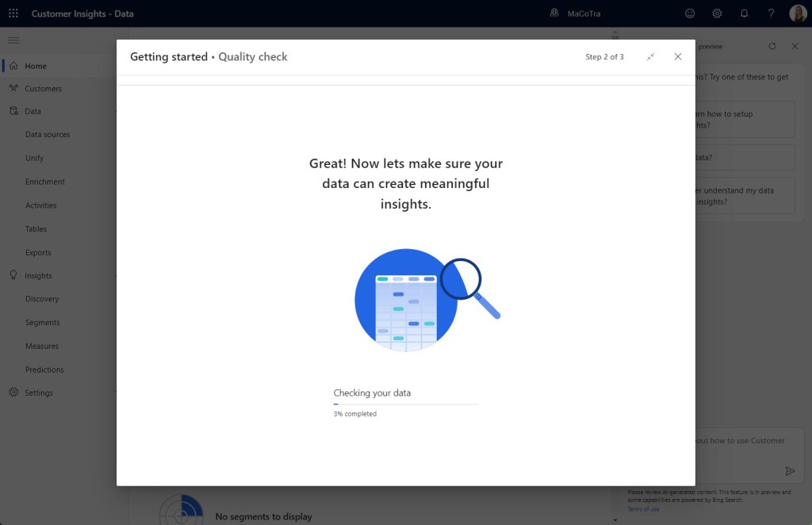Refresh the Copilot preview pane

click(x=772, y=47)
